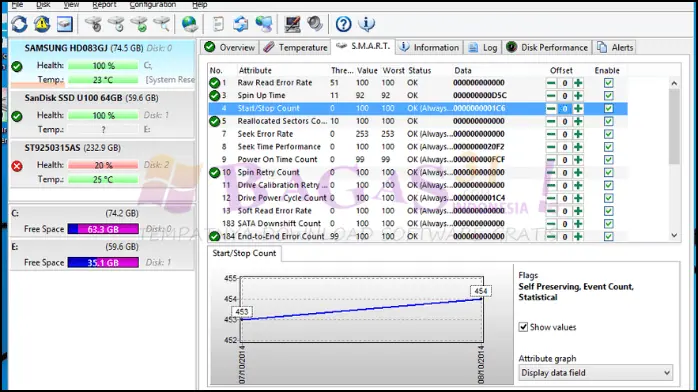Viewport: 698px width, 392px height.
Task: Click green status icon for Spin Up Time
Action: click(x=215, y=96)
